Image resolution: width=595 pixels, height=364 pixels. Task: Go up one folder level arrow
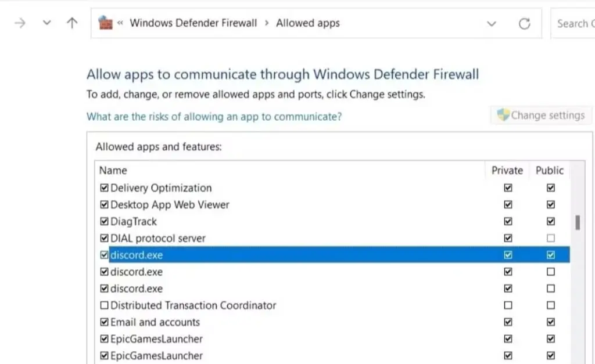click(71, 23)
